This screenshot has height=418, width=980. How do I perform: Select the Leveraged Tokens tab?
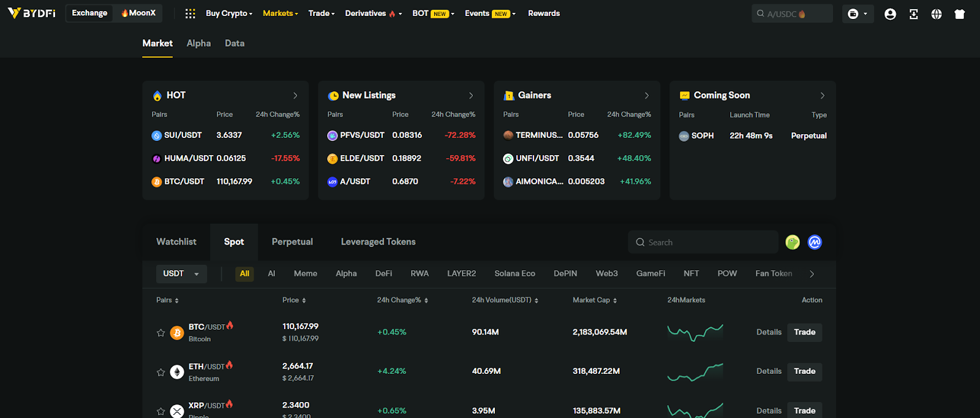coord(379,242)
